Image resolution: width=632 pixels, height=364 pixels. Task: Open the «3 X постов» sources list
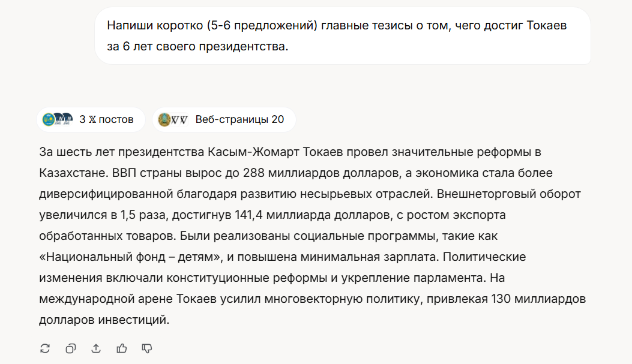91,119
